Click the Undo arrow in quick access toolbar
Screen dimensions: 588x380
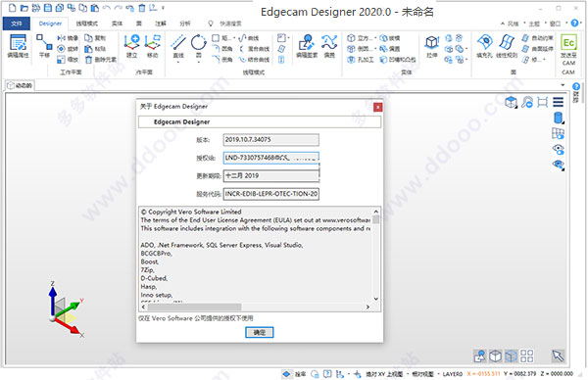tap(107, 8)
